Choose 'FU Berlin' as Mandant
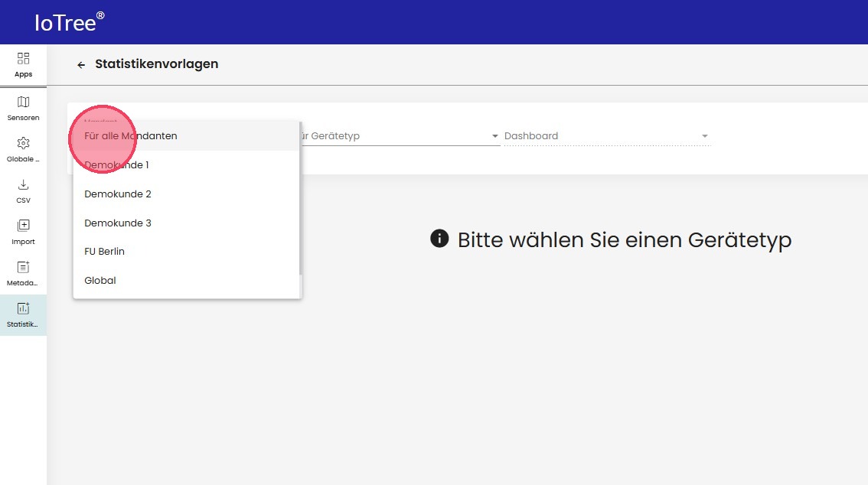 click(x=105, y=252)
